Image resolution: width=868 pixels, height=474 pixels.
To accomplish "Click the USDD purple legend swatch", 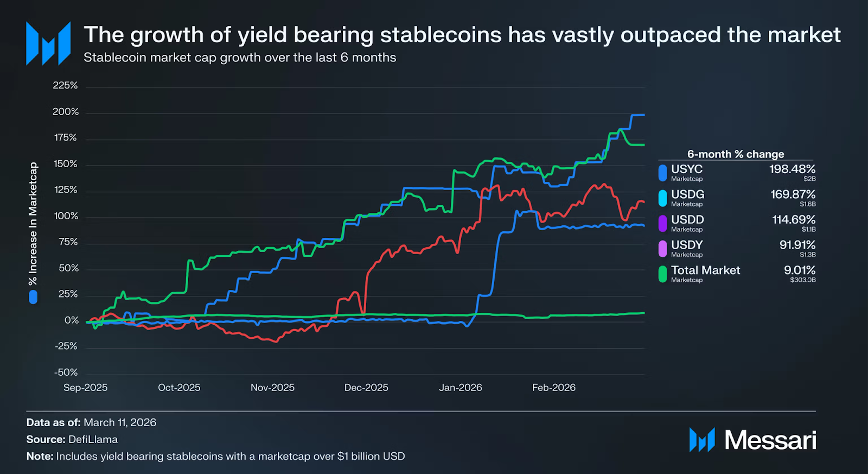I will (662, 223).
